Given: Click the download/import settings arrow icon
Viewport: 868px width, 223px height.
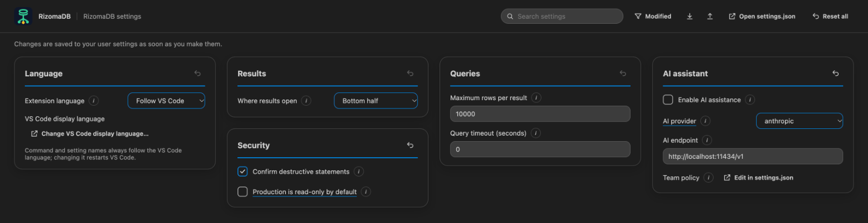Looking at the screenshot, I should point(690,17).
